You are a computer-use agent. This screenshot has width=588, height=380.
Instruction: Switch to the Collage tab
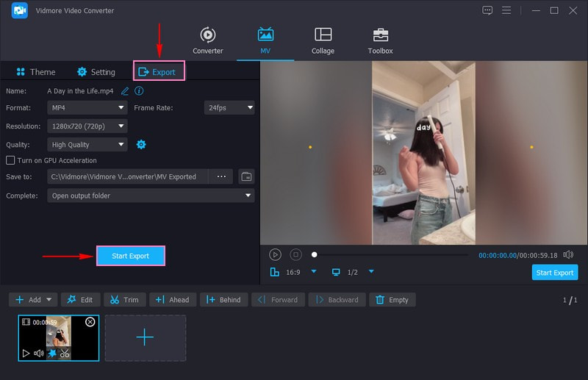323,41
